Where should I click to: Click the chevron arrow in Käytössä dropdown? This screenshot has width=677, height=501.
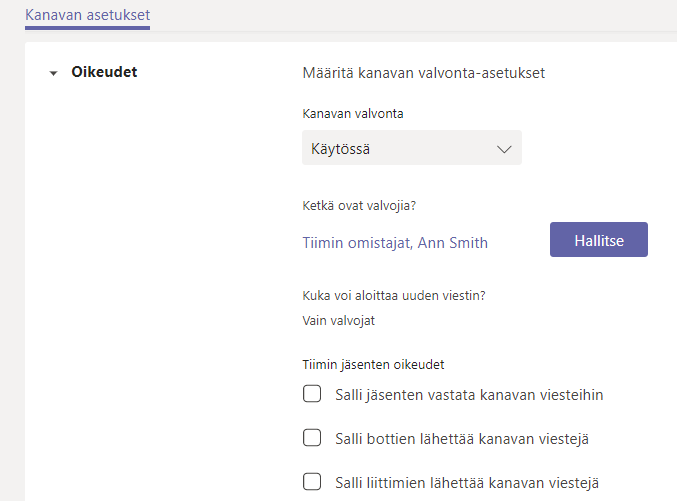[x=503, y=150]
